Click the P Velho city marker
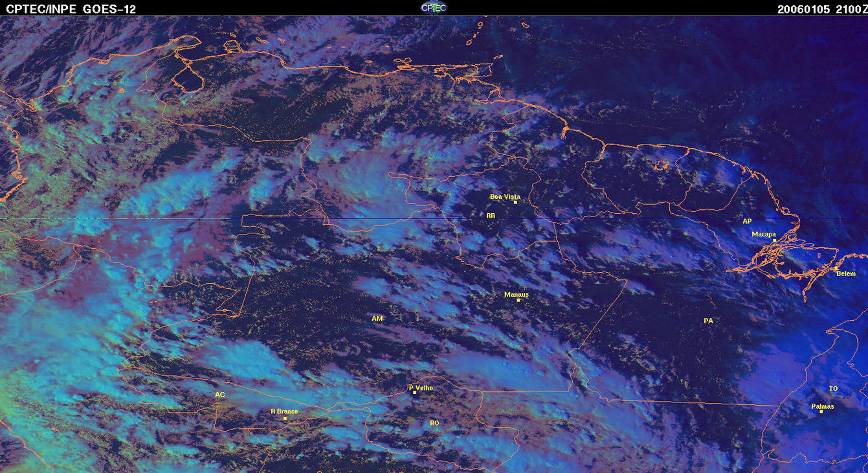Screen dimensions: 868x473 414,393
